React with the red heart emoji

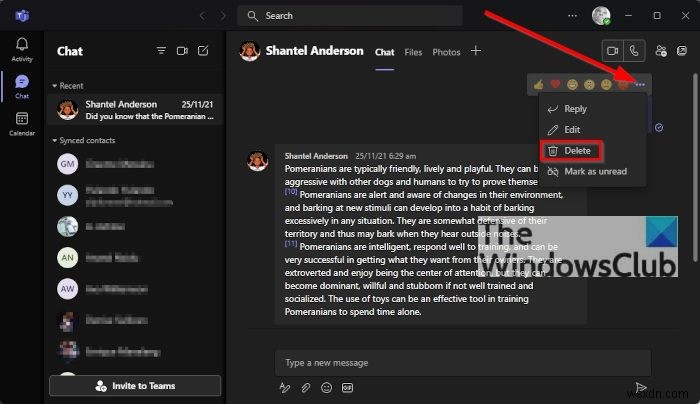click(555, 84)
